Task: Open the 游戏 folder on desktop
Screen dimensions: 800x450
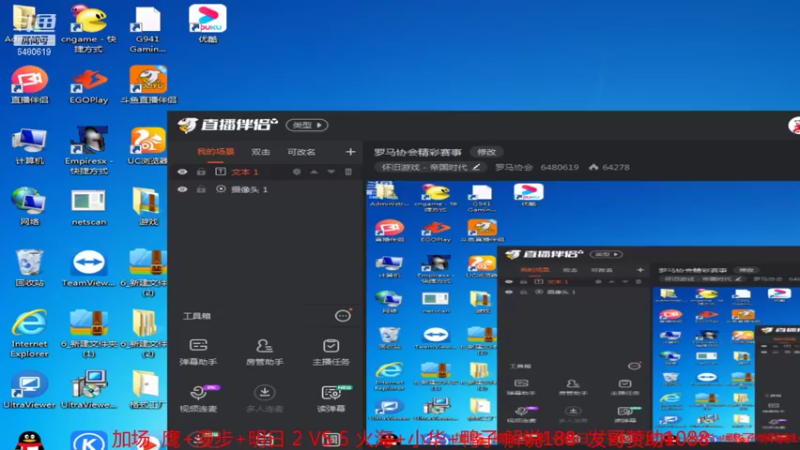Action: click(147, 207)
